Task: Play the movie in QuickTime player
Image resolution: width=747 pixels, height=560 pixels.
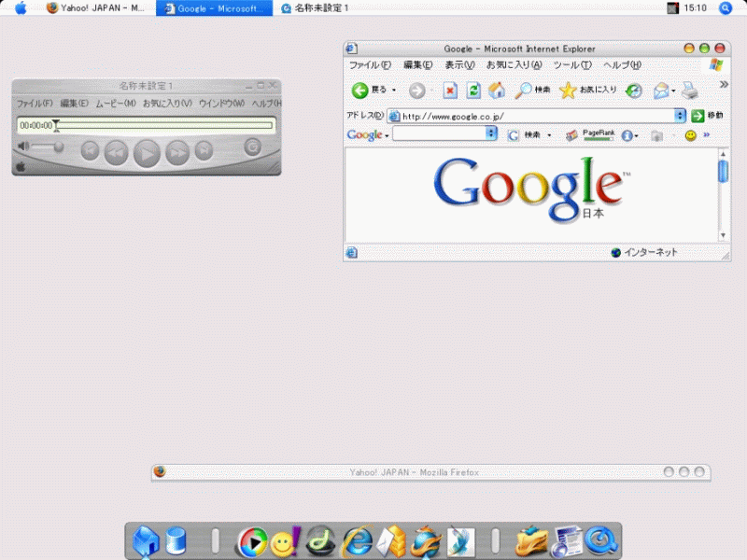Action: [147, 153]
